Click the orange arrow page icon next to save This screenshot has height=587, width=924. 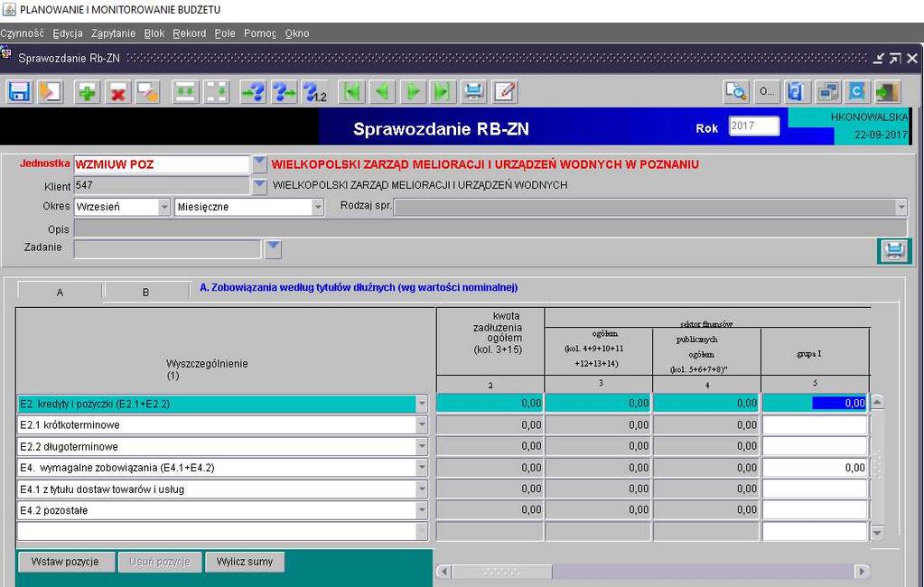51,92
